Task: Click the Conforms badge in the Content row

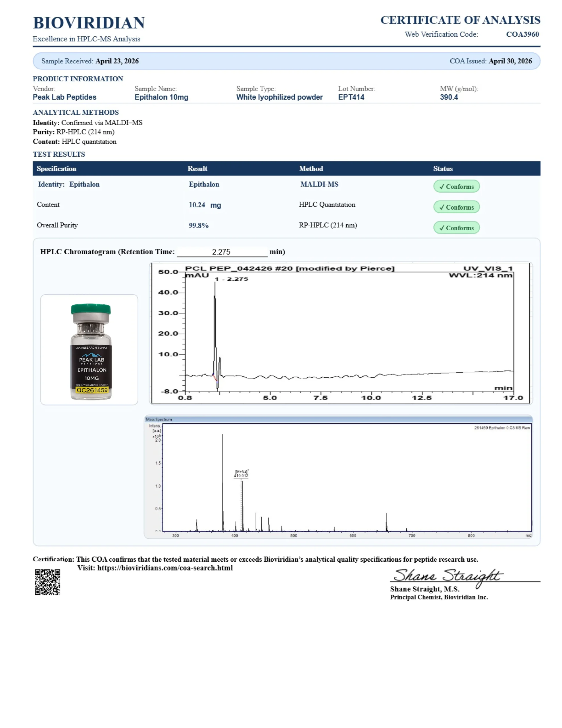Action: [x=456, y=207]
